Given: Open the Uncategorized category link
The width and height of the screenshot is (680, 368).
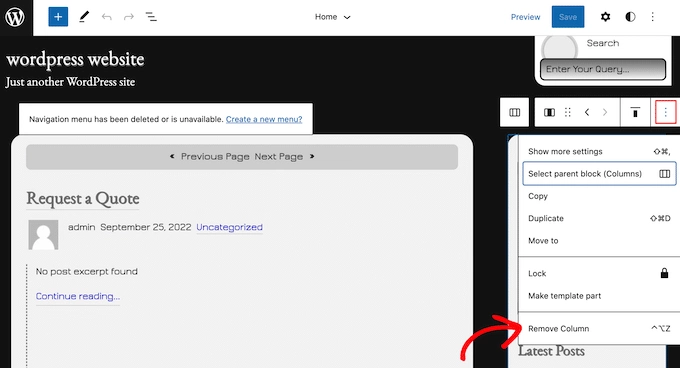Looking at the screenshot, I should [x=229, y=227].
